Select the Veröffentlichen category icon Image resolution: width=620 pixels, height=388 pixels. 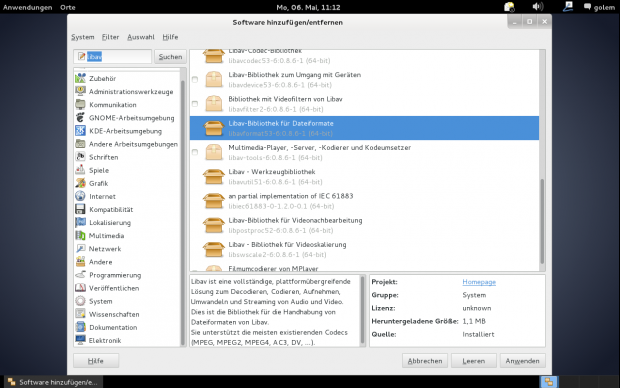pyautogui.click(x=80, y=288)
